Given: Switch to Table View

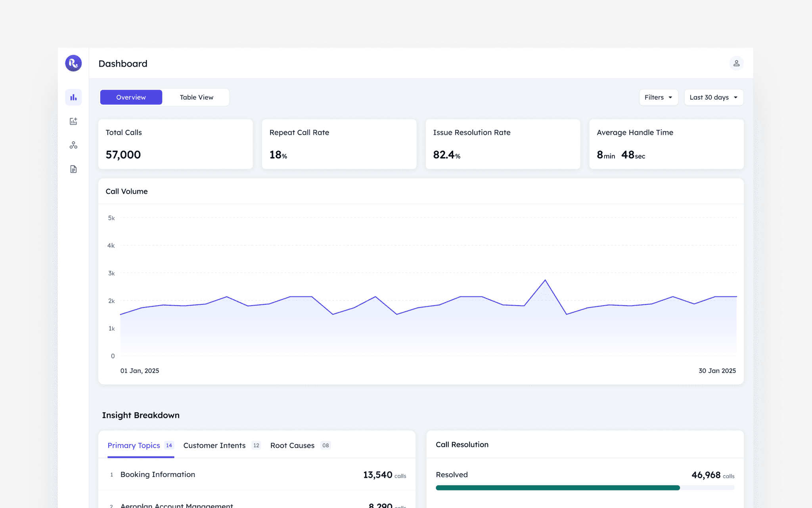Looking at the screenshot, I should pos(196,97).
